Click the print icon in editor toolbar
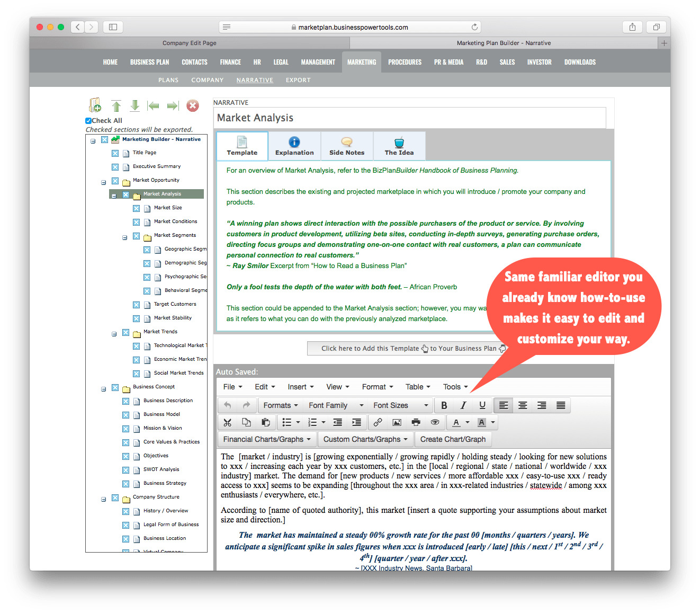This screenshot has width=700, height=613. [x=416, y=422]
